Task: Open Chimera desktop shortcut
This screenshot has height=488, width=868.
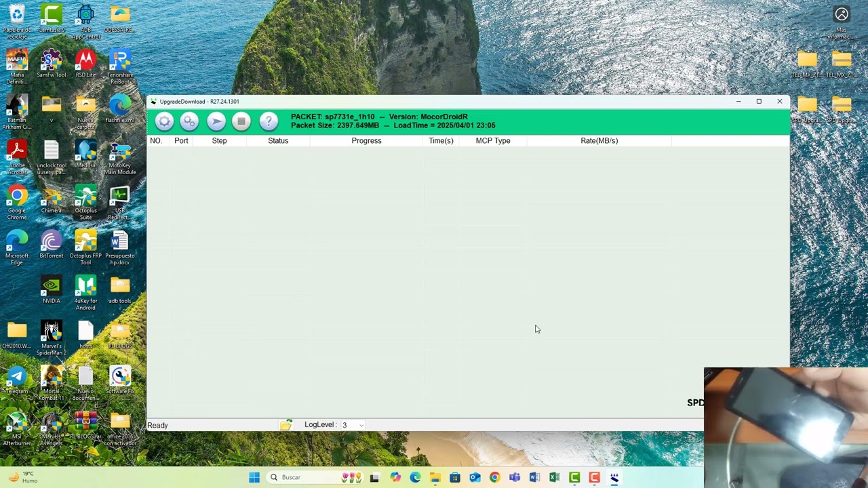Action: tap(52, 201)
